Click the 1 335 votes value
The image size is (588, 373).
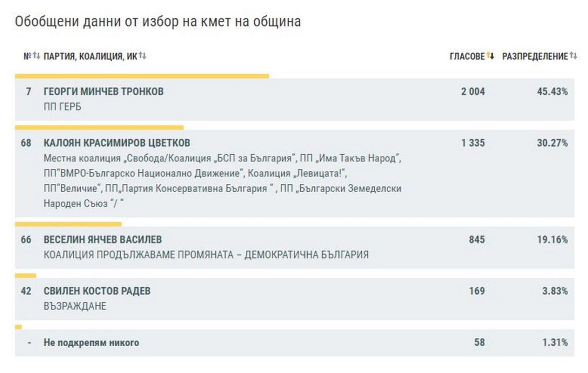(473, 143)
